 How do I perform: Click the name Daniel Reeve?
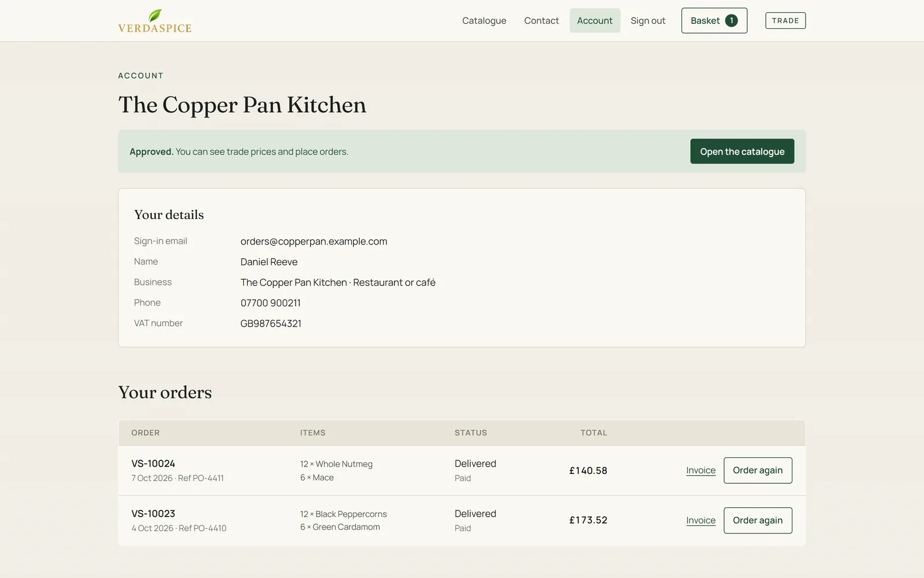click(x=269, y=262)
